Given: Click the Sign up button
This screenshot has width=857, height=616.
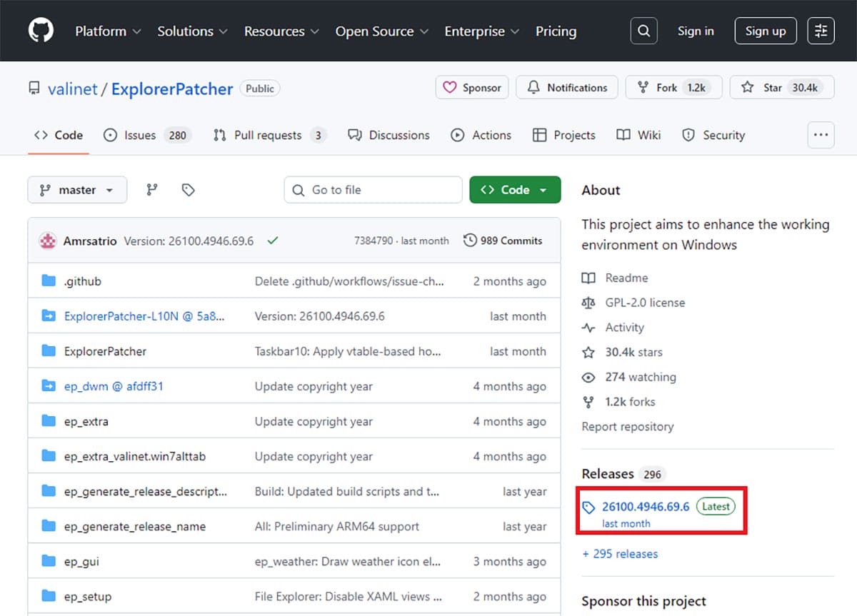Looking at the screenshot, I should [765, 31].
